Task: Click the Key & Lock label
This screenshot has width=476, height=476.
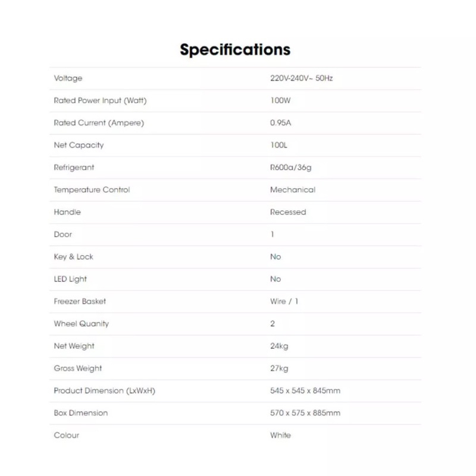Action: (x=73, y=256)
